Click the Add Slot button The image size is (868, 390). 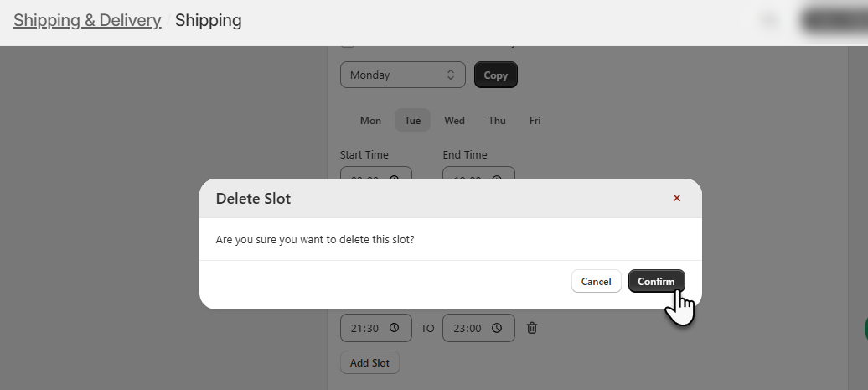click(369, 362)
